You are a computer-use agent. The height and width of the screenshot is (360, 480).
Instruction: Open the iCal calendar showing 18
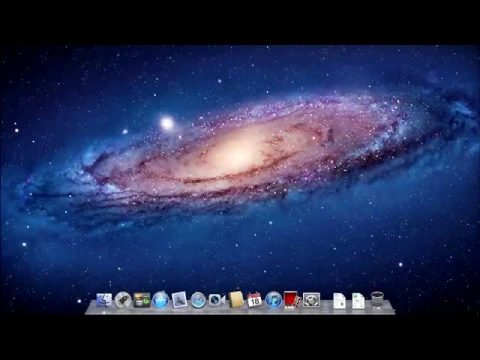[254, 300]
